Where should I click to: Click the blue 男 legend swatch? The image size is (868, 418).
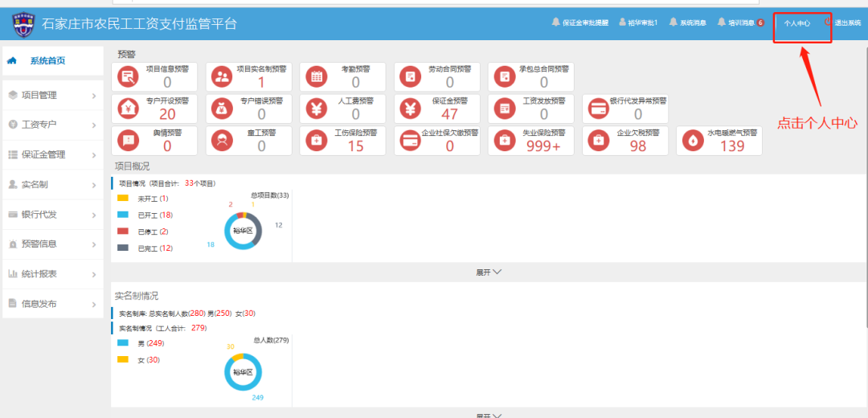tap(123, 342)
